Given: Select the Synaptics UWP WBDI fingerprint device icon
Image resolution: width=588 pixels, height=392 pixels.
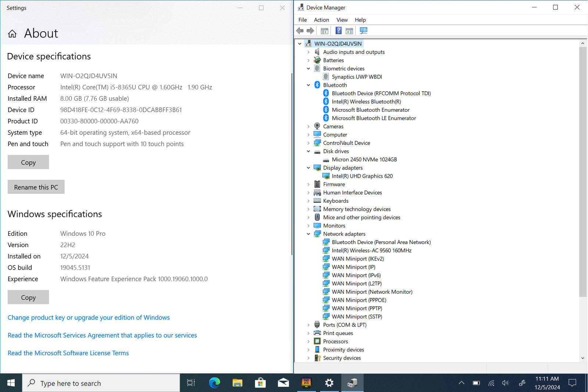Looking at the screenshot, I should pyautogui.click(x=326, y=77).
